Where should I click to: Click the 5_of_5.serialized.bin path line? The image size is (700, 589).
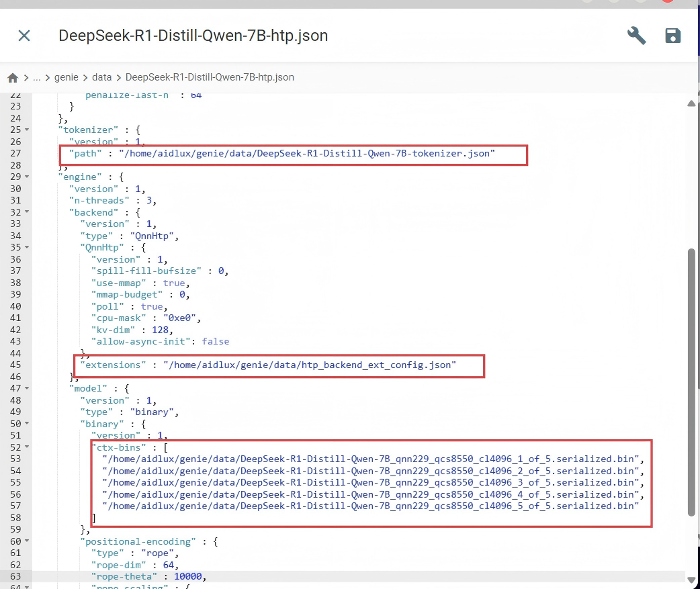point(371,506)
